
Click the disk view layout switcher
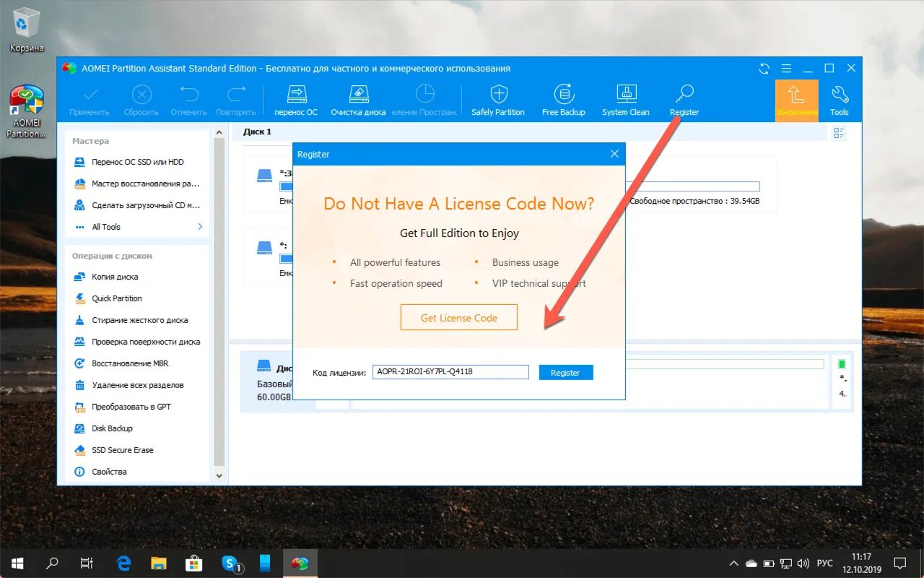pyautogui.click(x=837, y=132)
